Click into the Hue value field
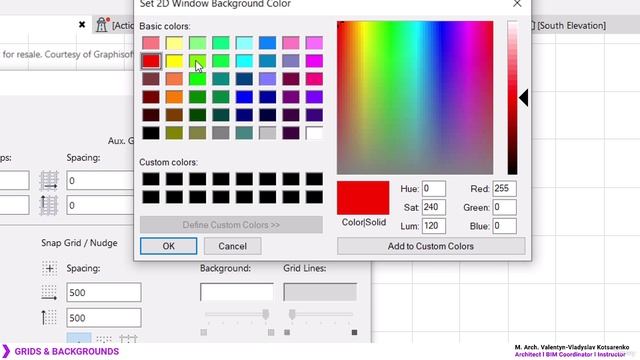The width and height of the screenshot is (640, 360). [x=433, y=189]
